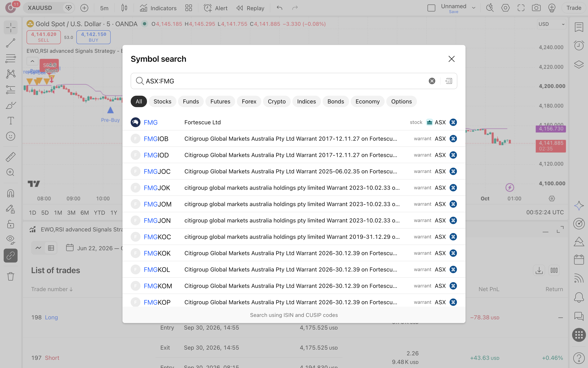Start bar Replay mode
This screenshot has width=588, height=368.
(250, 8)
